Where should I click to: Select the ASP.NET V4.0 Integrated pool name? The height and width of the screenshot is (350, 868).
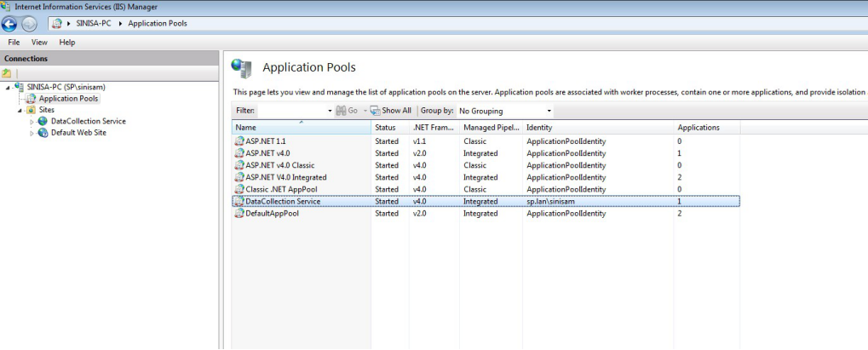coord(285,177)
